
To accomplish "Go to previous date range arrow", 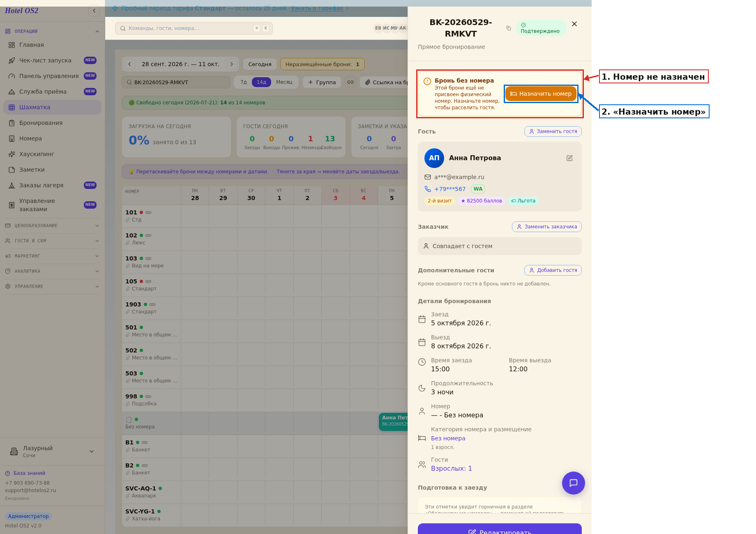I will pos(129,64).
